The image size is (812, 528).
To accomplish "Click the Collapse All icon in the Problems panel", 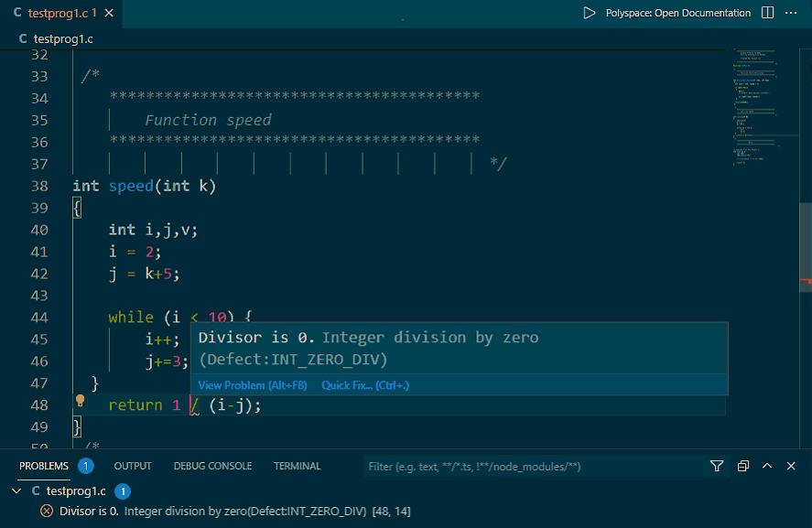I will pyautogui.click(x=742, y=466).
